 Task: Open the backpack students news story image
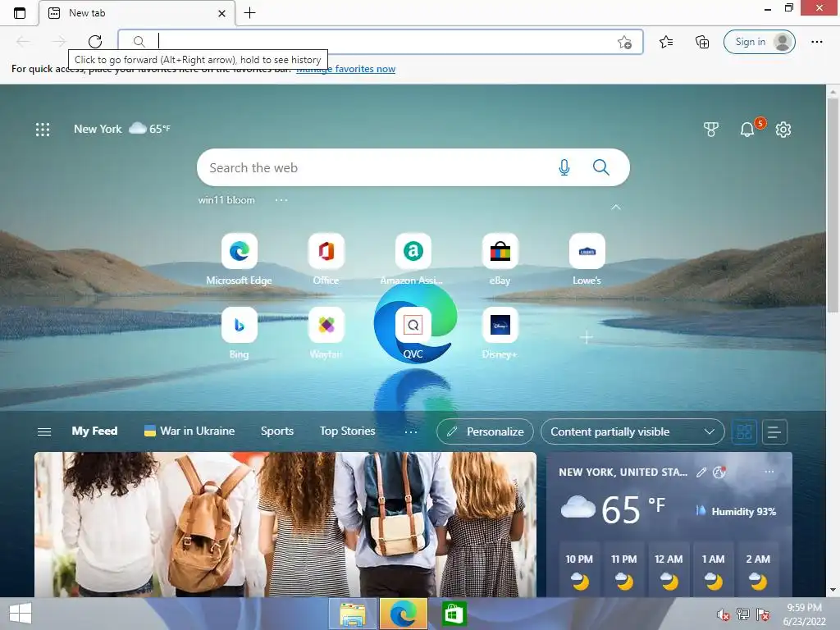point(285,524)
